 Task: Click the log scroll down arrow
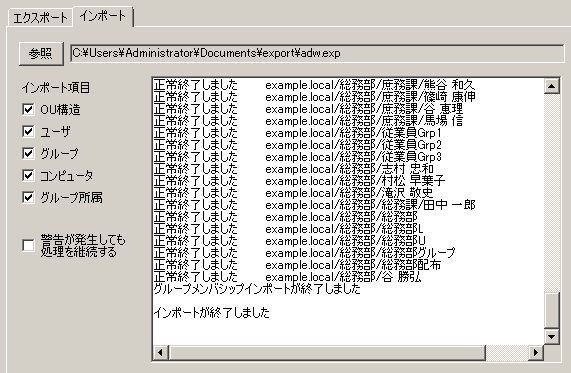pyautogui.click(x=551, y=336)
